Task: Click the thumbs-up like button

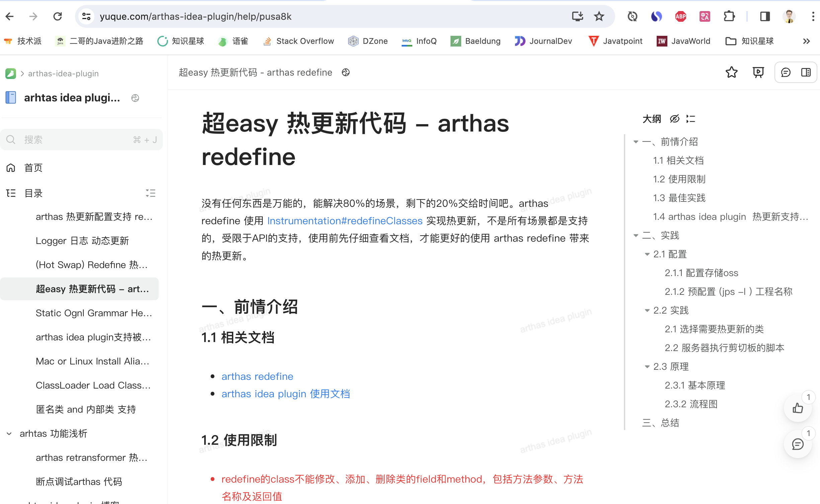Action: 798,408
